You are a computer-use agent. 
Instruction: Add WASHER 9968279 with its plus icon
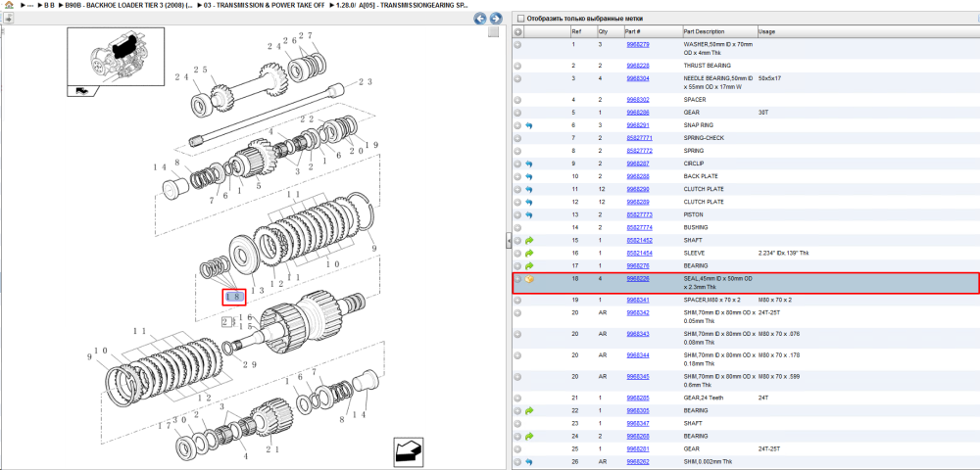[x=518, y=45]
